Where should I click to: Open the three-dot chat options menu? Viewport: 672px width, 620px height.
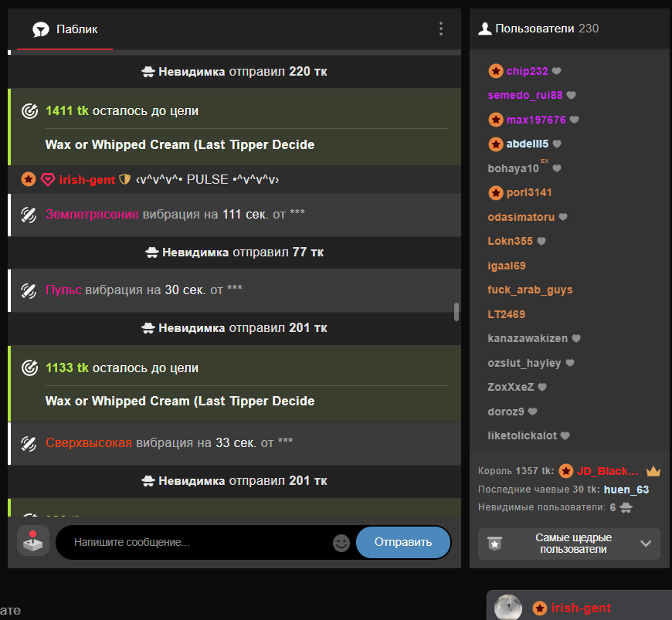coord(441,29)
